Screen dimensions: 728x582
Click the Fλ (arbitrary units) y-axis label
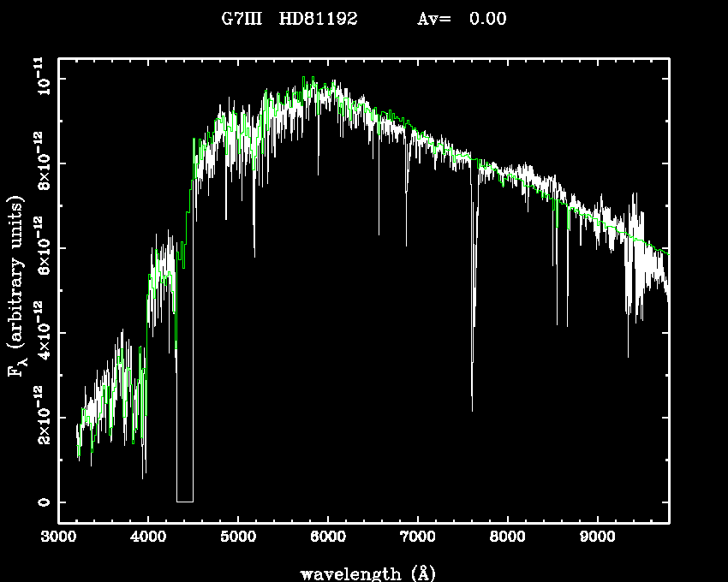[x=15, y=287]
